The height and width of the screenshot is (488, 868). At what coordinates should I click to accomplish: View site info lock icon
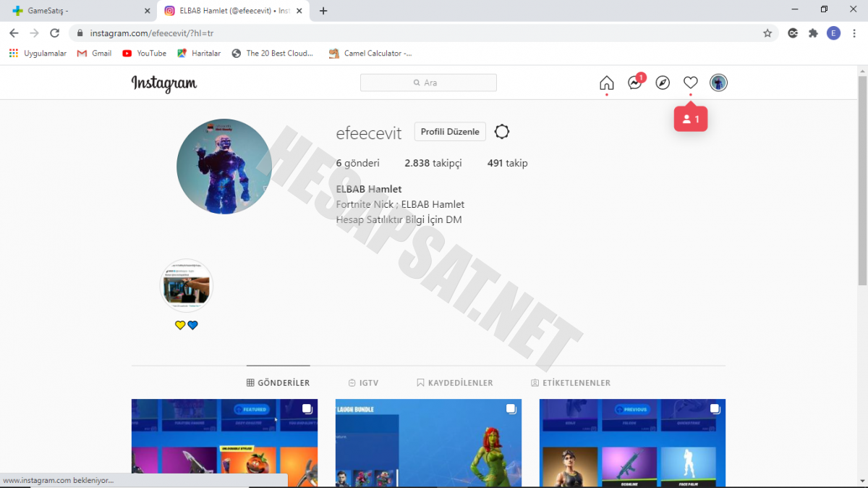coord(80,33)
